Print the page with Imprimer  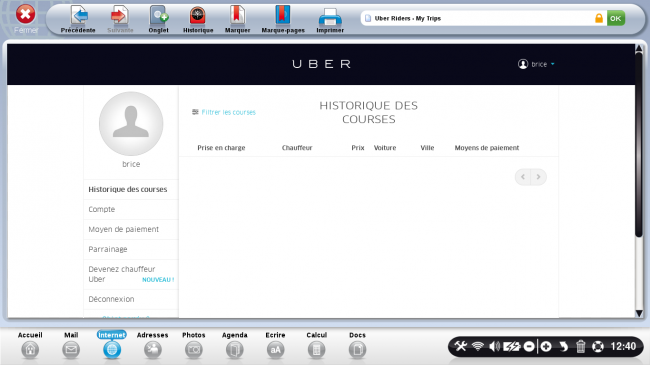click(x=330, y=17)
